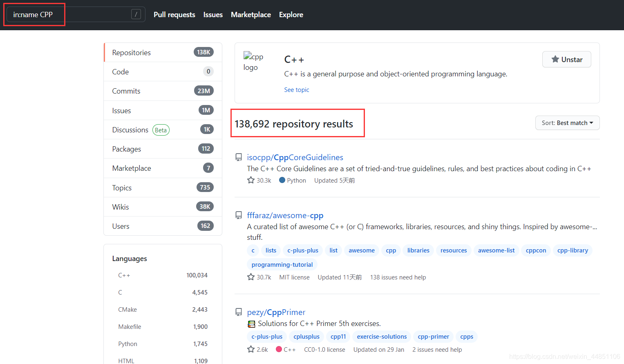Click the 'c' topic tag
The height and width of the screenshot is (364, 624).
tap(253, 250)
